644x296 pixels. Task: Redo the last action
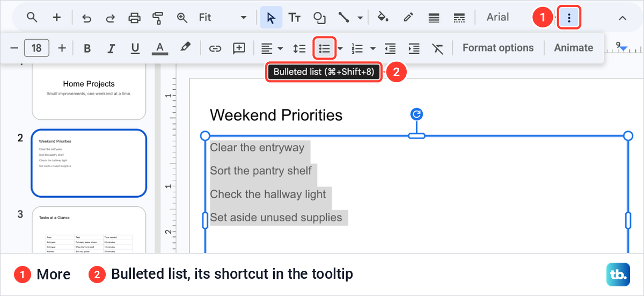(110, 18)
